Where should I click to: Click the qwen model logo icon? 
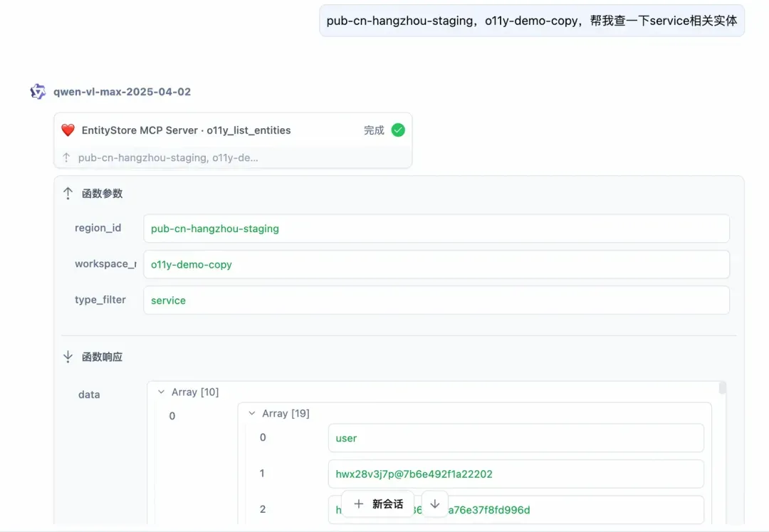pyautogui.click(x=38, y=91)
